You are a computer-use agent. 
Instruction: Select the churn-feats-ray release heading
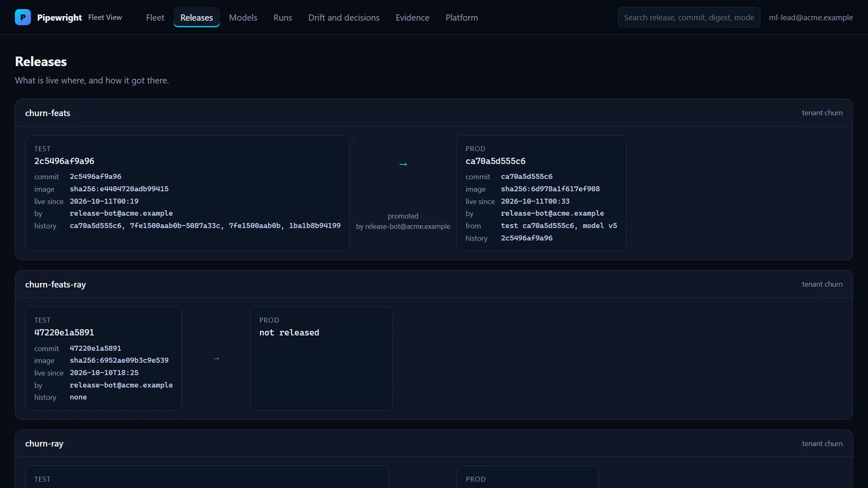[55, 284]
